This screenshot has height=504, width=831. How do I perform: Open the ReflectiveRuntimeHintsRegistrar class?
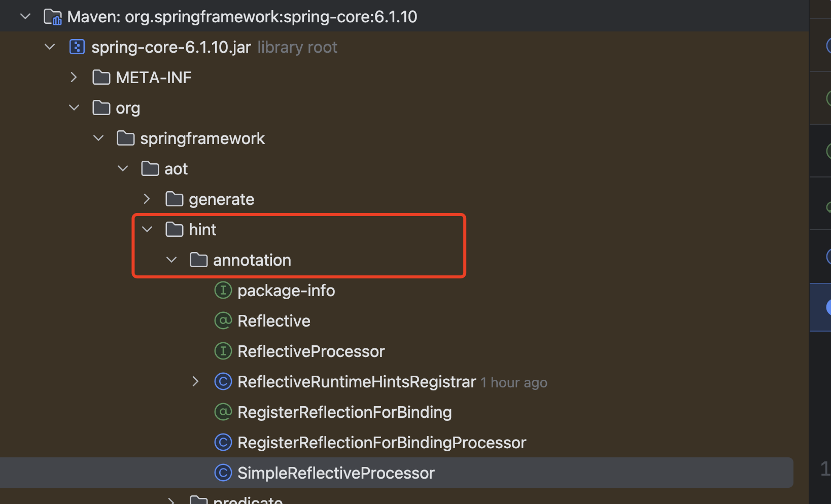pos(357,382)
